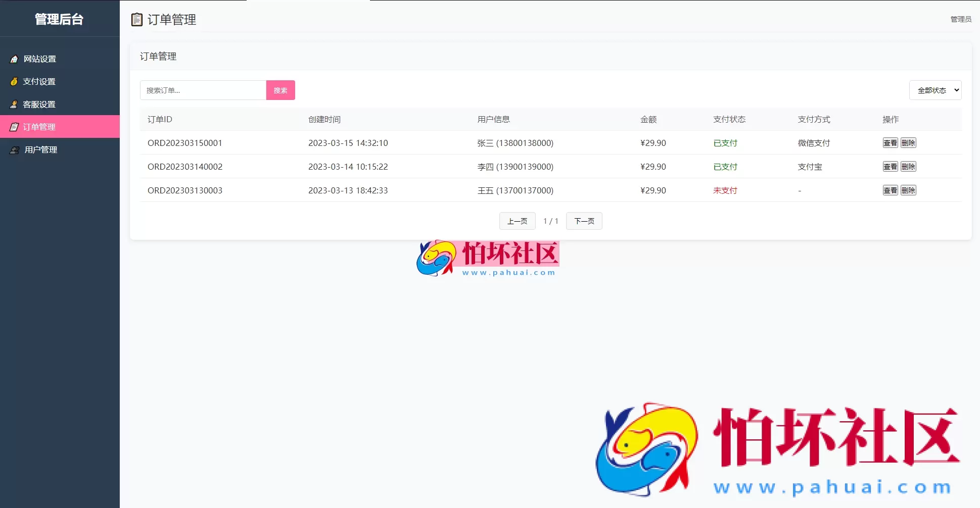Image resolution: width=980 pixels, height=508 pixels.
Task: Switch to the 用户管理 section
Action: coord(40,149)
